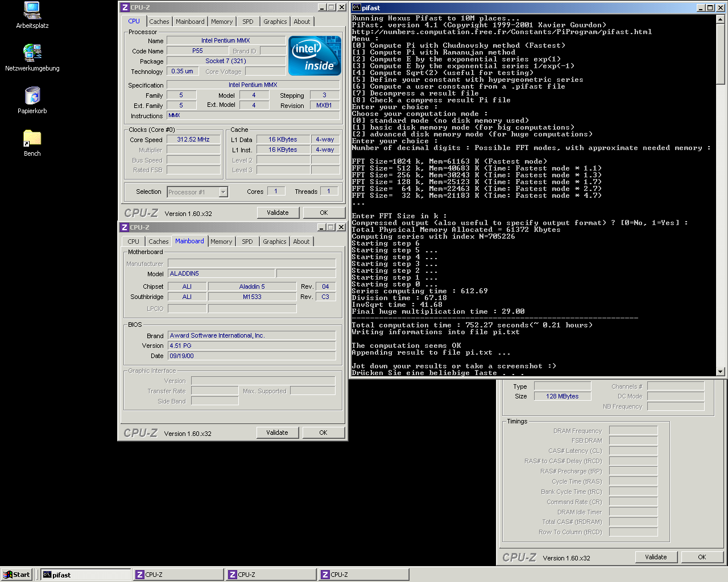The width and height of the screenshot is (728, 582).
Task: Open the Netzwerkumgebung desktop icon
Action: click(x=32, y=57)
